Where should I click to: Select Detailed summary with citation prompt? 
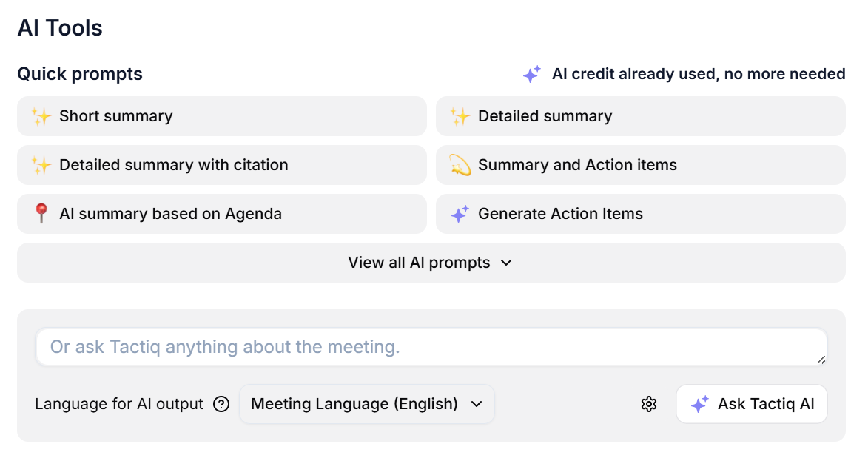[x=222, y=165]
